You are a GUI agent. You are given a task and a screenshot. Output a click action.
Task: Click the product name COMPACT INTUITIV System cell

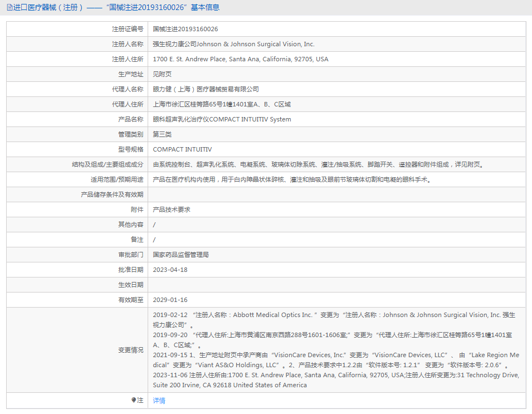pyautogui.click(x=222, y=119)
